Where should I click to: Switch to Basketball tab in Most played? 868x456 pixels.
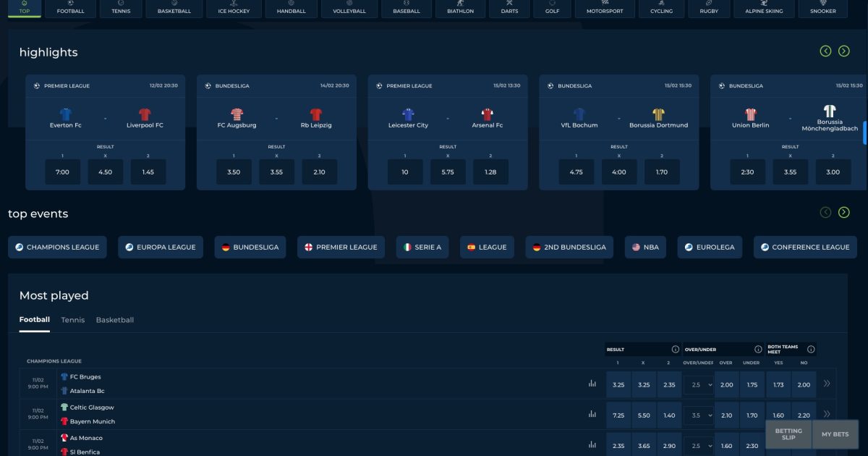115,320
